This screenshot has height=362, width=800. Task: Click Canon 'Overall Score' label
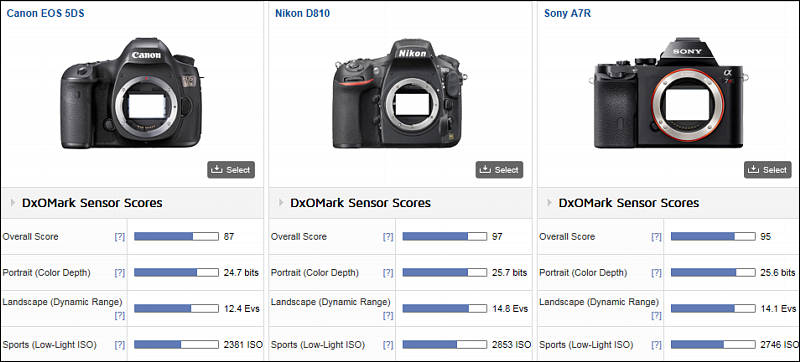(x=31, y=237)
